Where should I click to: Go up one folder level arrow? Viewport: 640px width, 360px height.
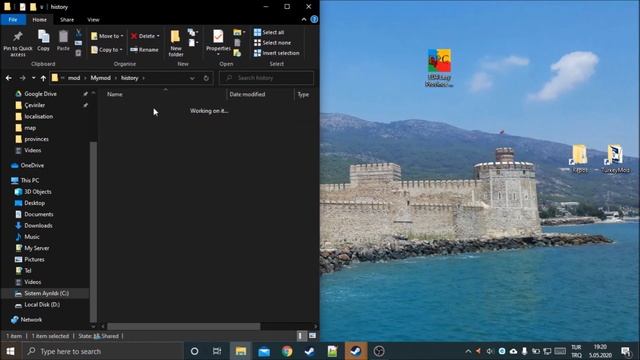pyautogui.click(x=43, y=78)
